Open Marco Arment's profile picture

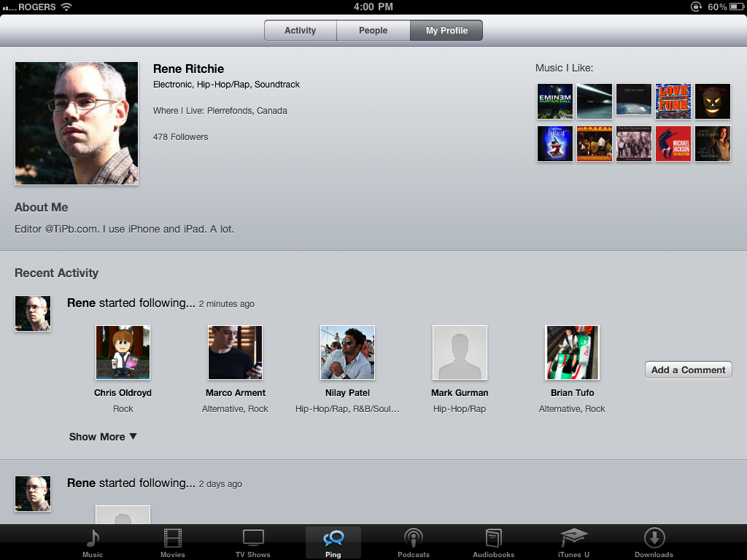[236, 353]
